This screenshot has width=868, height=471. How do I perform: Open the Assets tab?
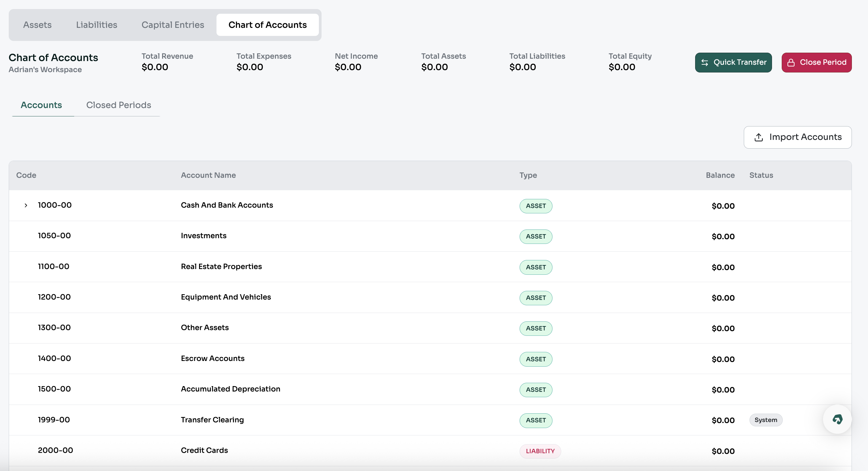37,24
